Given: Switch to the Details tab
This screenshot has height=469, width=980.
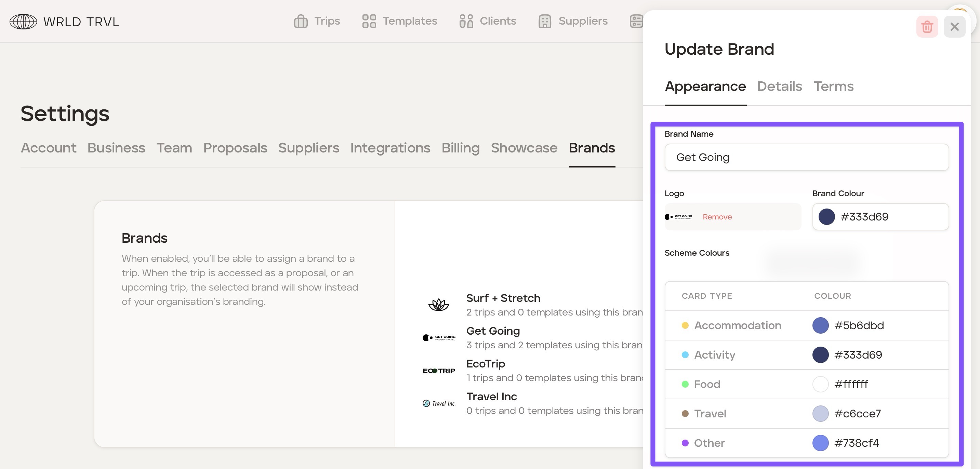Looking at the screenshot, I should (x=779, y=86).
